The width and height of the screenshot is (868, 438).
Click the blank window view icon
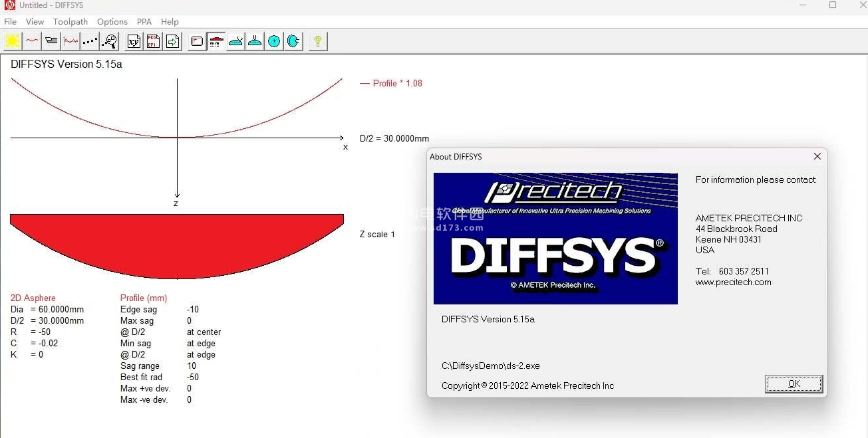click(197, 41)
